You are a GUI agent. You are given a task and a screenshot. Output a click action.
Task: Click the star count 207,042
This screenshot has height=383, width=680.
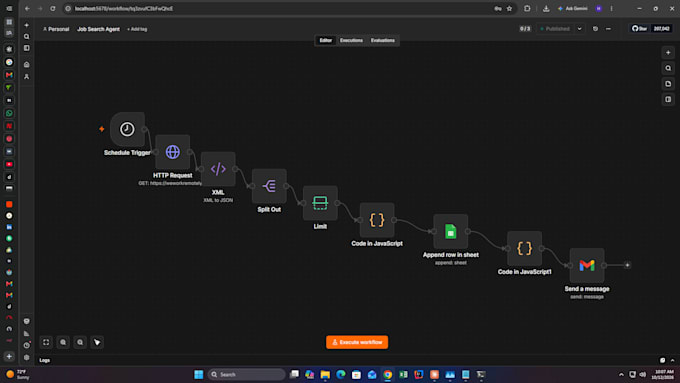click(x=662, y=29)
